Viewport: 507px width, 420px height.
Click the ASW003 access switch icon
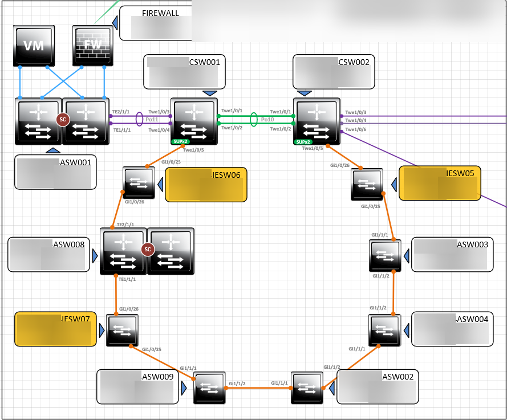pyautogui.click(x=386, y=255)
